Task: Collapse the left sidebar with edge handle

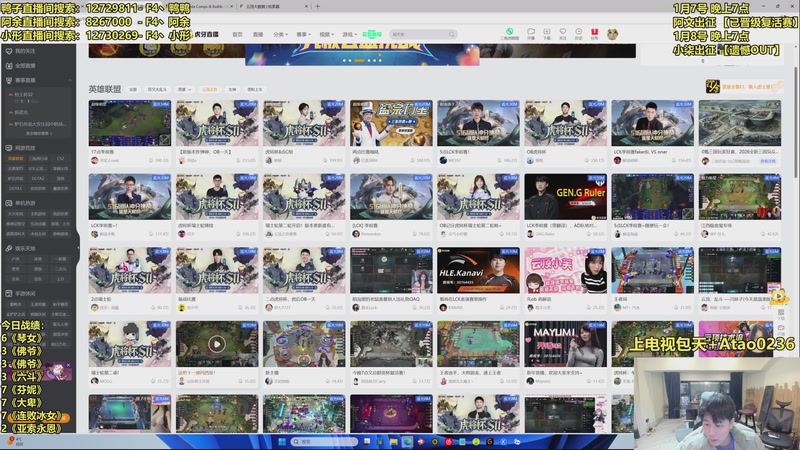Action: [78, 248]
